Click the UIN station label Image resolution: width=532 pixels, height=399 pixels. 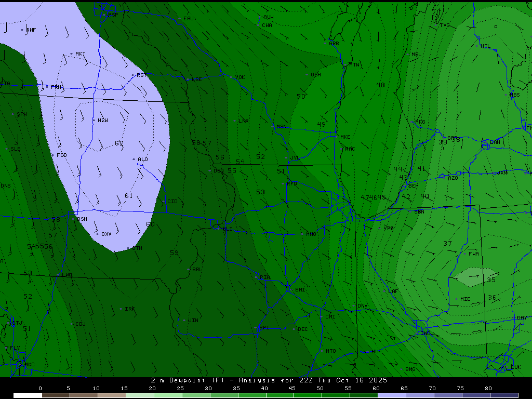(193, 320)
